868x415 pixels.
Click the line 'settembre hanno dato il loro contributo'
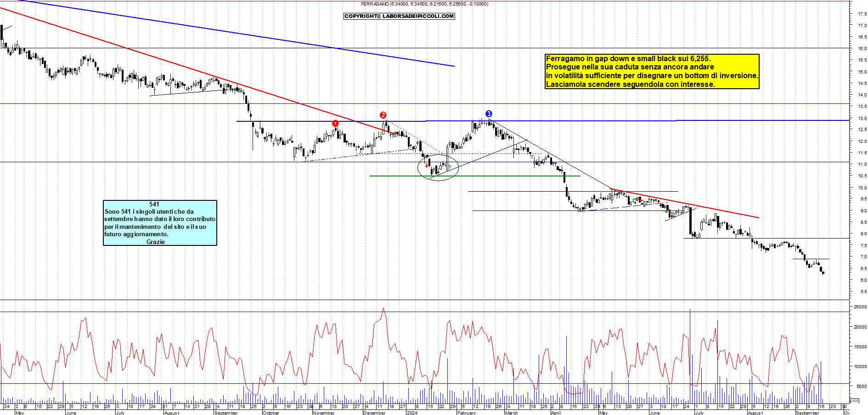point(160,219)
